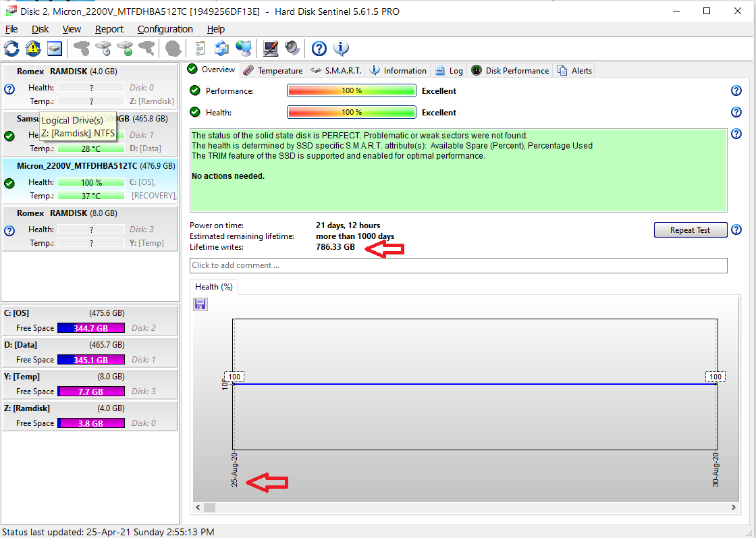Click the save icon above the health chart
This screenshot has height=538, width=756.
point(200,304)
